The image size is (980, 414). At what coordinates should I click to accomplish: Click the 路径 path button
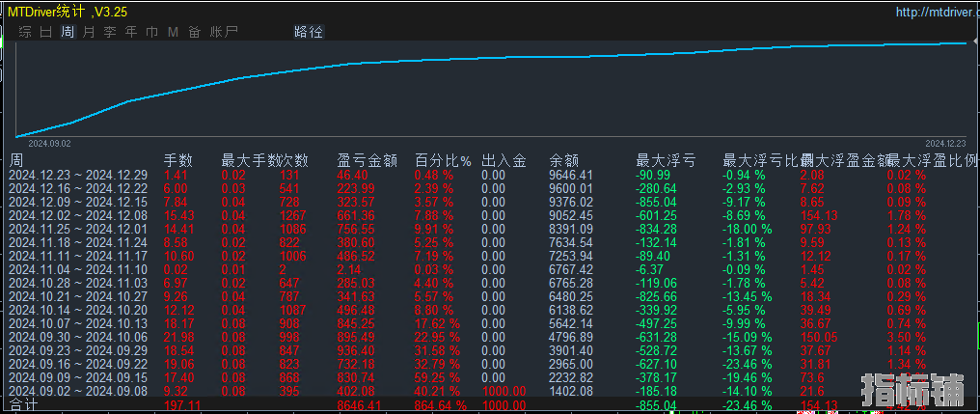coord(309,32)
